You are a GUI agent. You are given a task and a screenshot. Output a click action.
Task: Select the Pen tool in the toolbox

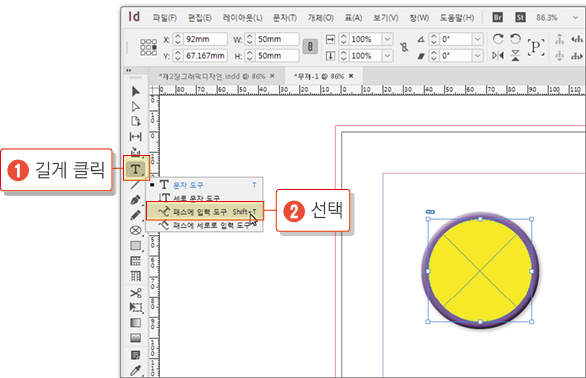(136, 200)
